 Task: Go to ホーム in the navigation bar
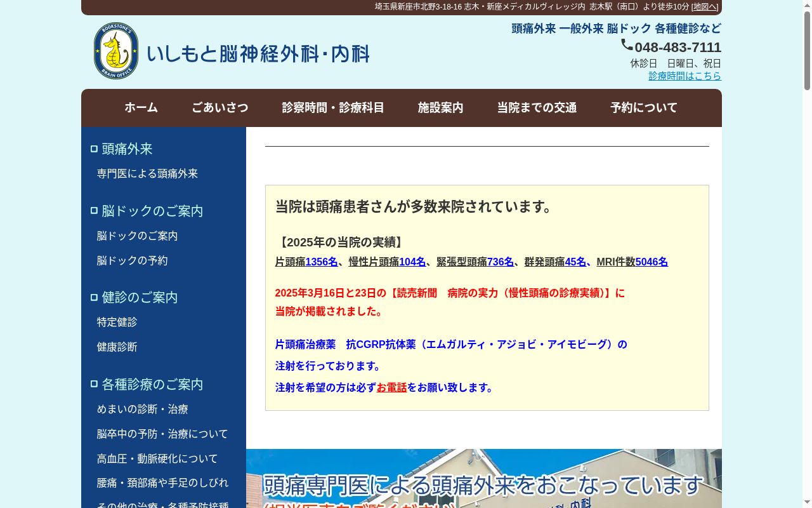[x=141, y=108]
